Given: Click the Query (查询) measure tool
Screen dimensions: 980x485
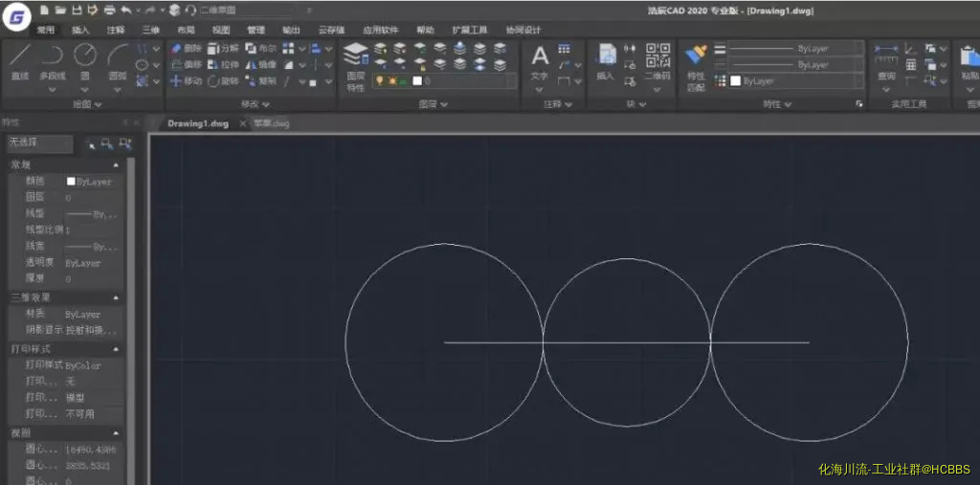Looking at the screenshot, I should 886,62.
